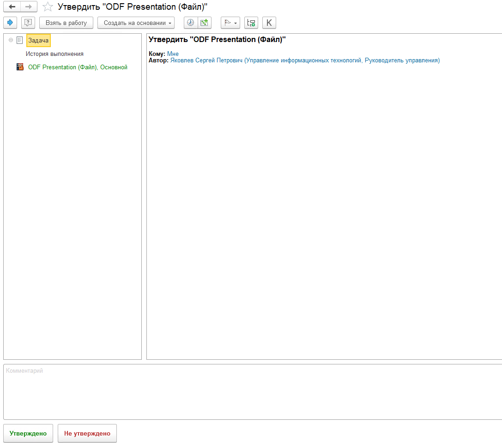Viewport: 502px width, 448px height.
Task: Click the question mark speech bubble icon
Action: (28, 23)
